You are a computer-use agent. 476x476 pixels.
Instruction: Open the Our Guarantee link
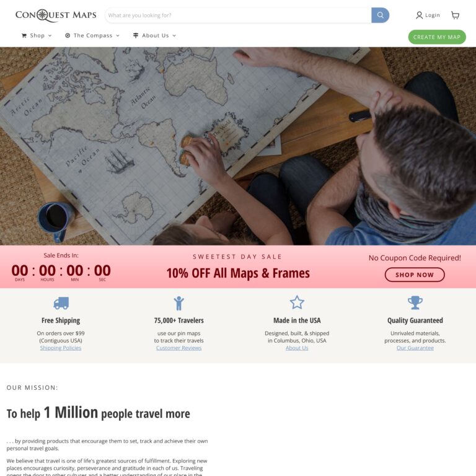pos(415,348)
